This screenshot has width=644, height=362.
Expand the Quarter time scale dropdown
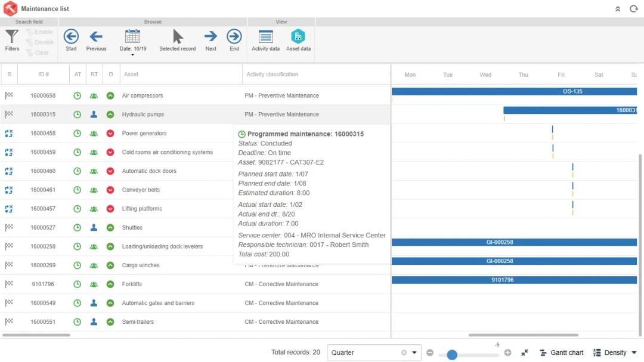tap(414, 352)
